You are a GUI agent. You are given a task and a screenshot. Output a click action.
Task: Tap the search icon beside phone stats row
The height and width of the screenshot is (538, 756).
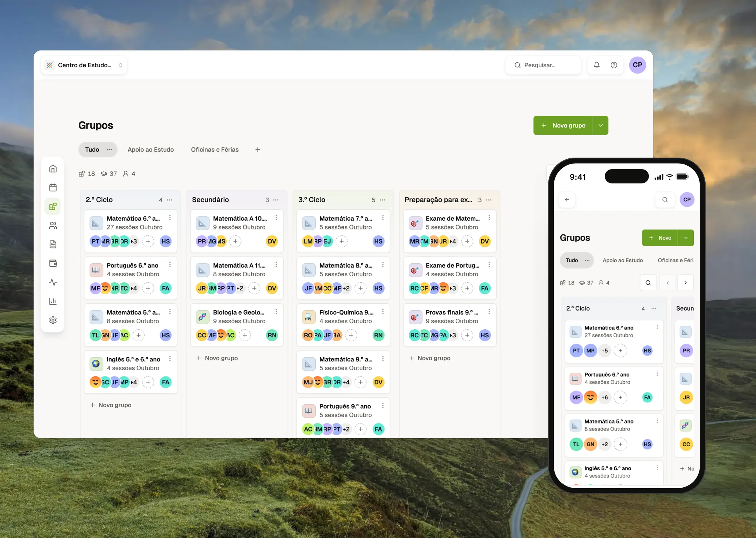click(648, 283)
